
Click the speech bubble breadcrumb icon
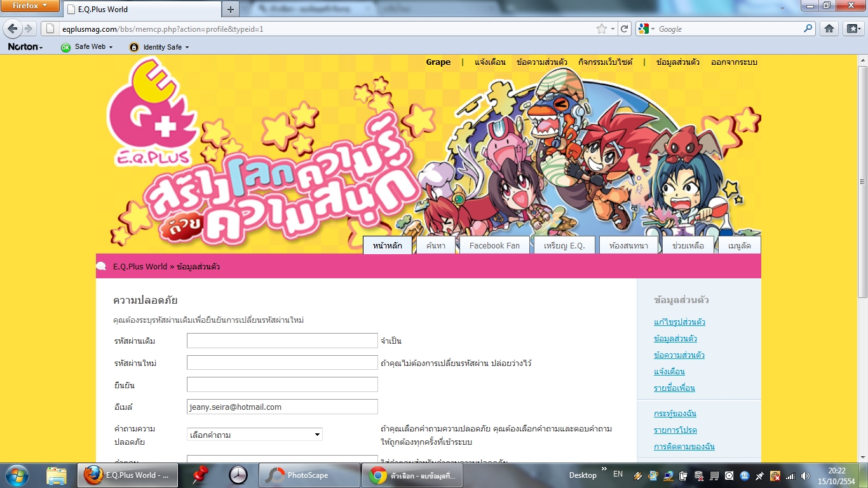pyautogui.click(x=101, y=266)
